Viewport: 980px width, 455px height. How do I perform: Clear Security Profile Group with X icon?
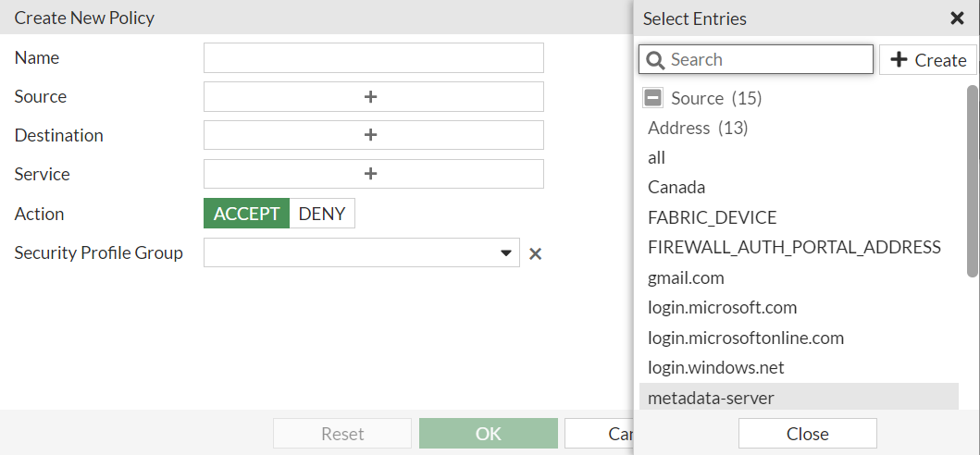(535, 253)
